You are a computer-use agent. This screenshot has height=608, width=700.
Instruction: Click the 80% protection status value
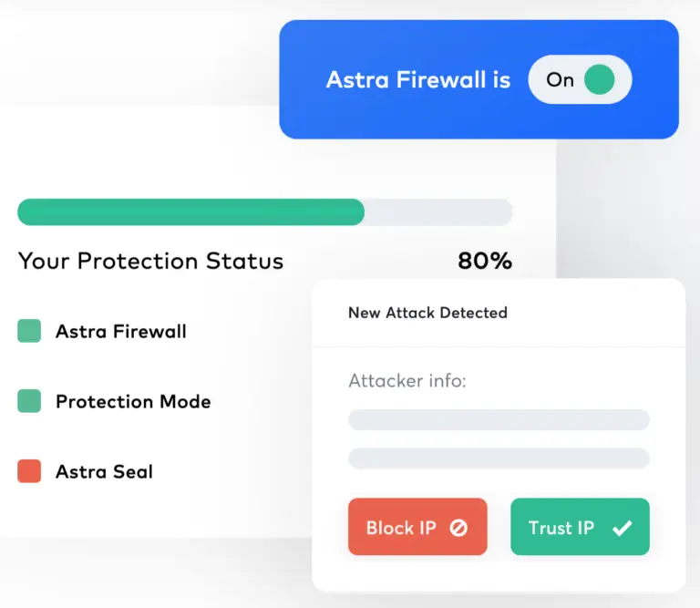click(485, 261)
